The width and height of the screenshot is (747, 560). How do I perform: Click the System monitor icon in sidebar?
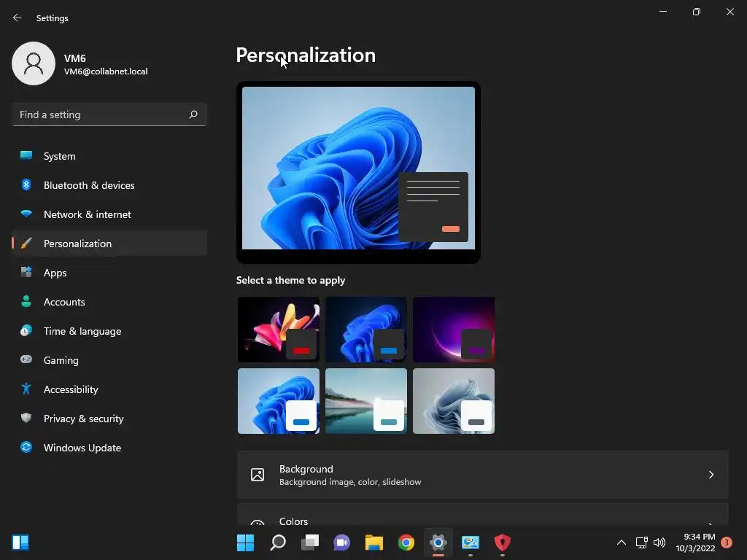26,156
